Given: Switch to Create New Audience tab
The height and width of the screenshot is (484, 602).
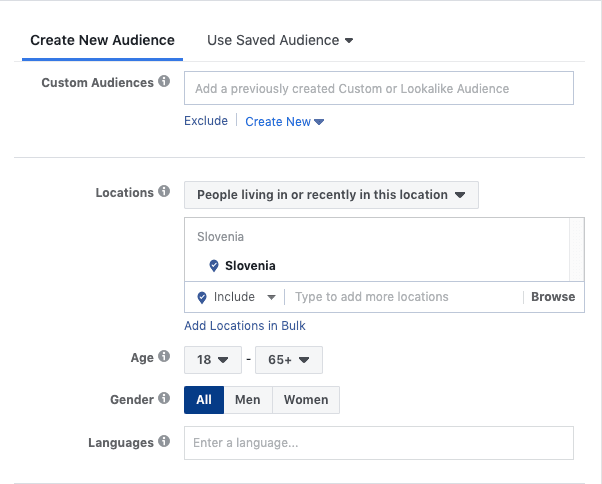Looking at the screenshot, I should (102, 41).
